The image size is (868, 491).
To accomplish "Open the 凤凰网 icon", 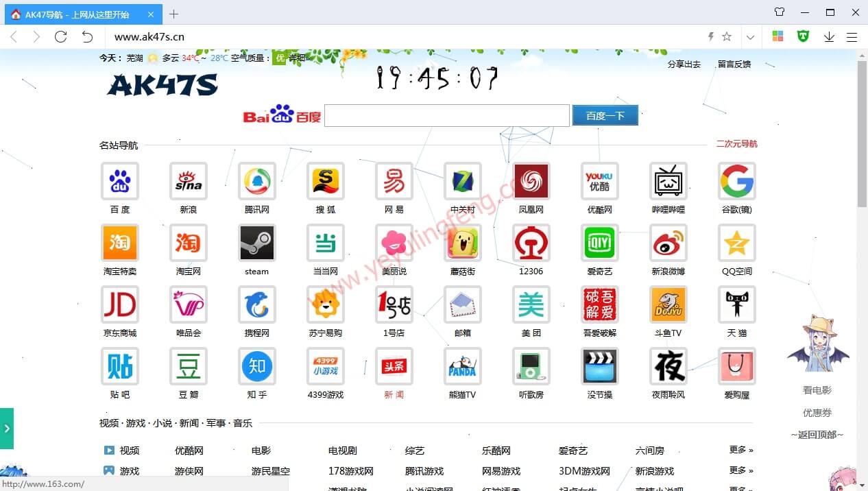I will point(531,181).
